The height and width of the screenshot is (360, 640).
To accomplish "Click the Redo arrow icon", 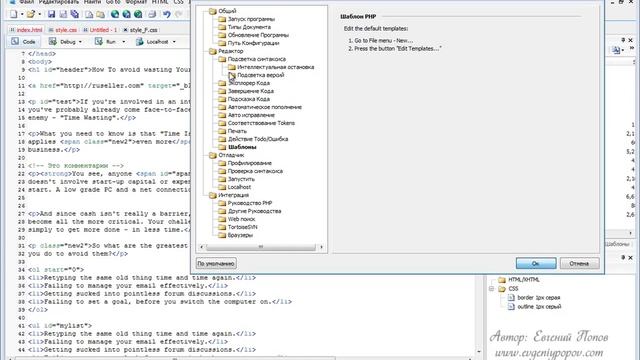I will coord(178,15).
